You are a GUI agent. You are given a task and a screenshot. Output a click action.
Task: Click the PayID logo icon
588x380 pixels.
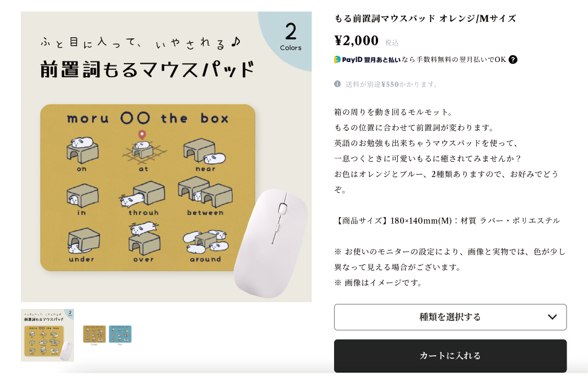click(x=337, y=59)
